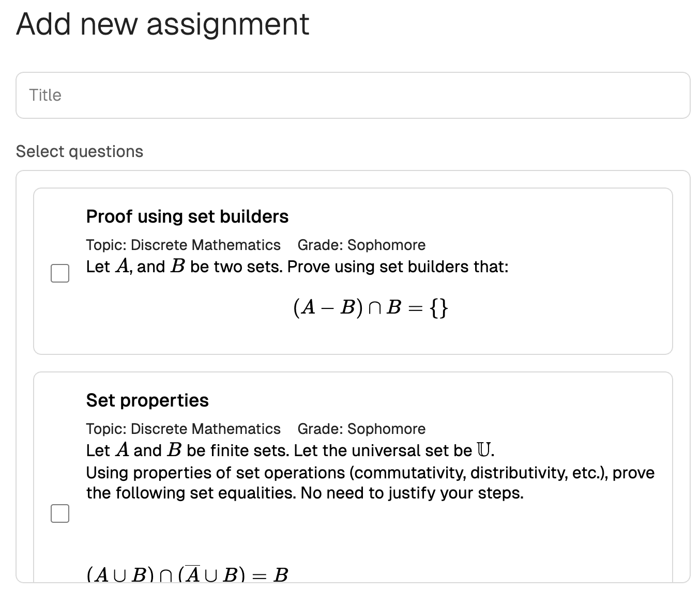Click the Set properties instruction text
This screenshot has height=592, width=700.
point(370,482)
